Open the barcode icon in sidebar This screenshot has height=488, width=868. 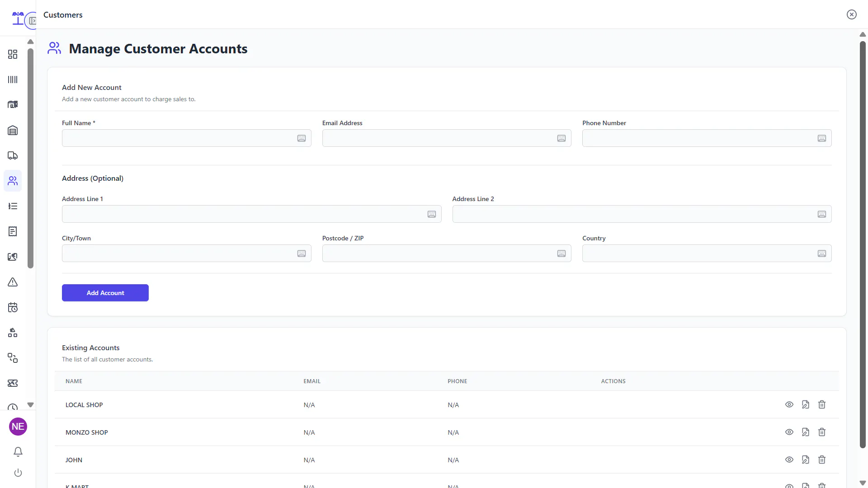(13, 80)
